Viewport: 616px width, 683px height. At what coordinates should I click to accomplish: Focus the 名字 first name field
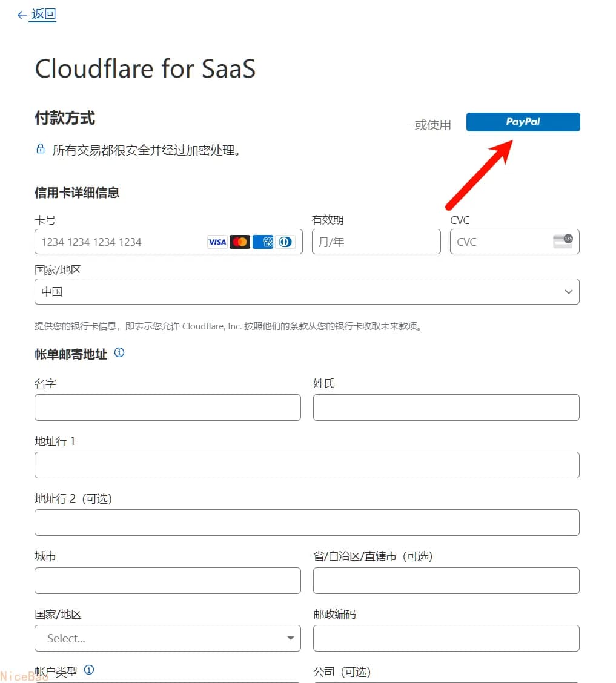168,407
